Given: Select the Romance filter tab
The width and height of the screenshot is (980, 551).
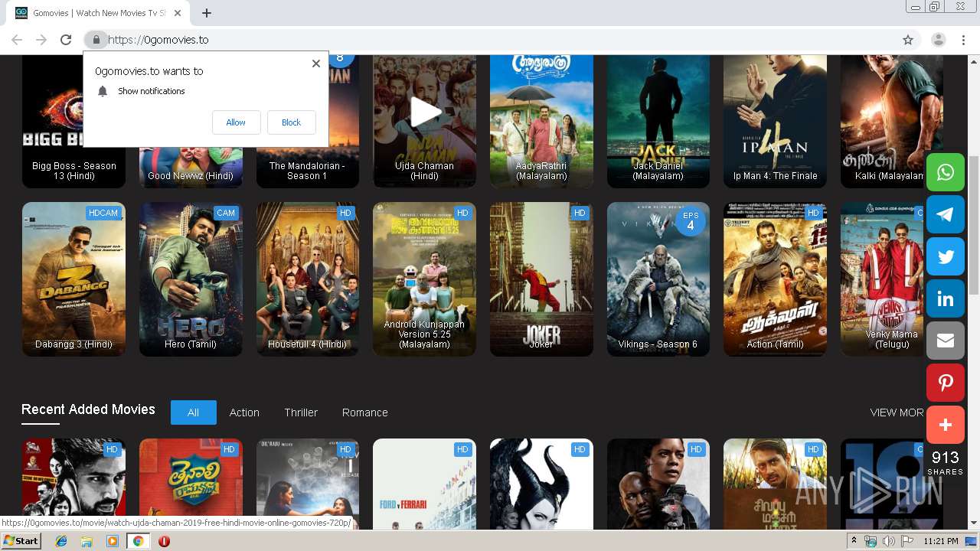Looking at the screenshot, I should [365, 412].
